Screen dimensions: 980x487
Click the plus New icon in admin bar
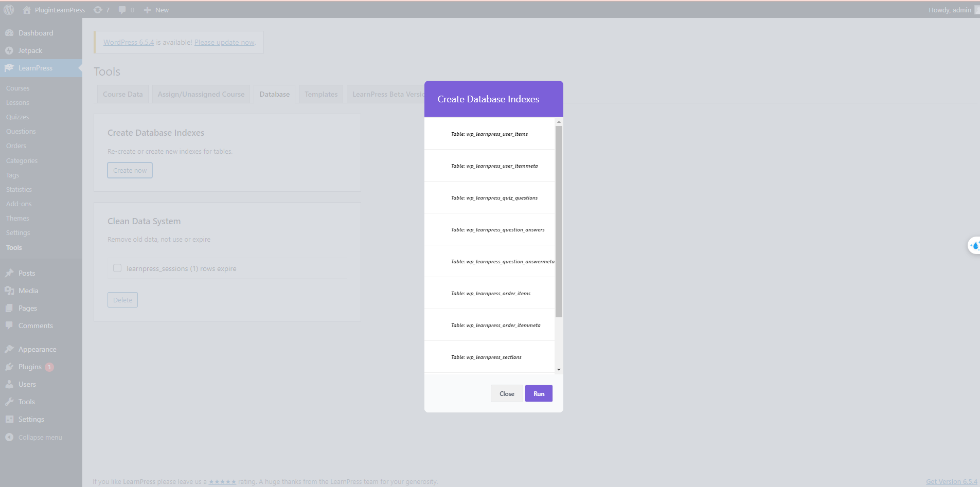[147, 10]
